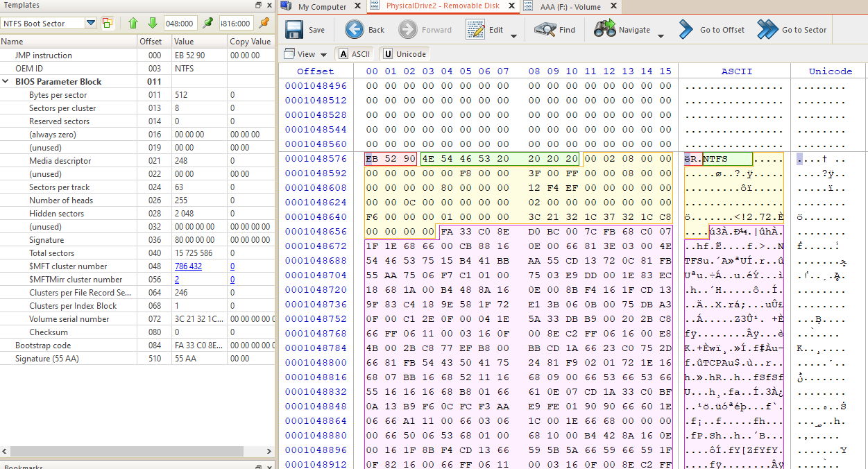Follow the $MFT cluster number 786 432 link
Screen dimensions: 868x469
click(x=188, y=266)
